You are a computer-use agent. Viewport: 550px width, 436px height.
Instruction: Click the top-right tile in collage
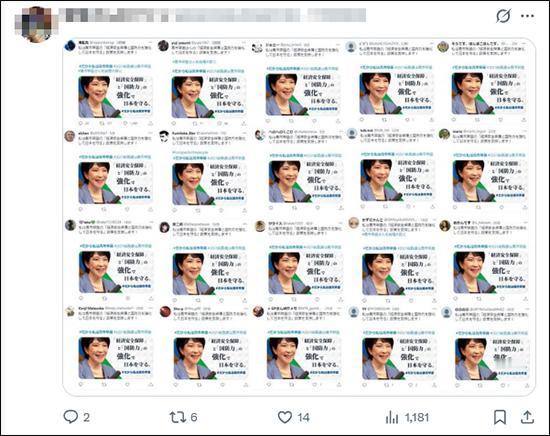(486, 83)
